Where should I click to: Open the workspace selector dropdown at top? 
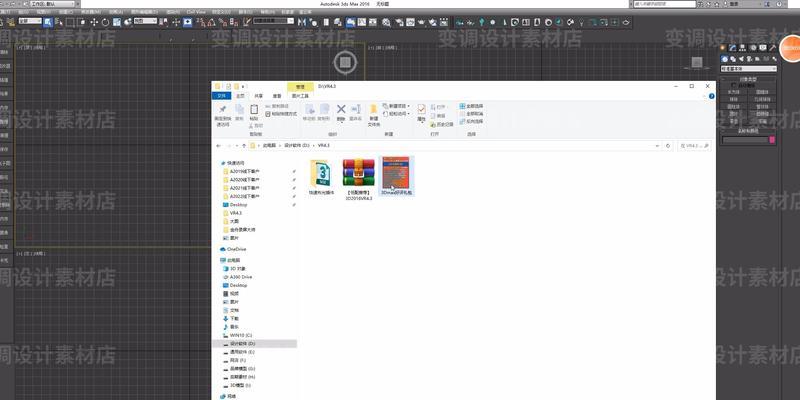(x=52, y=4)
